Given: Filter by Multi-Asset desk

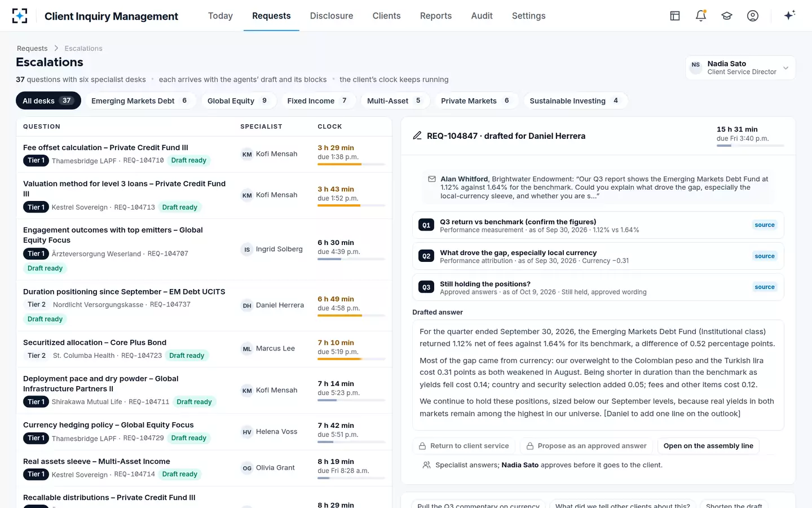Looking at the screenshot, I should coord(394,100).
